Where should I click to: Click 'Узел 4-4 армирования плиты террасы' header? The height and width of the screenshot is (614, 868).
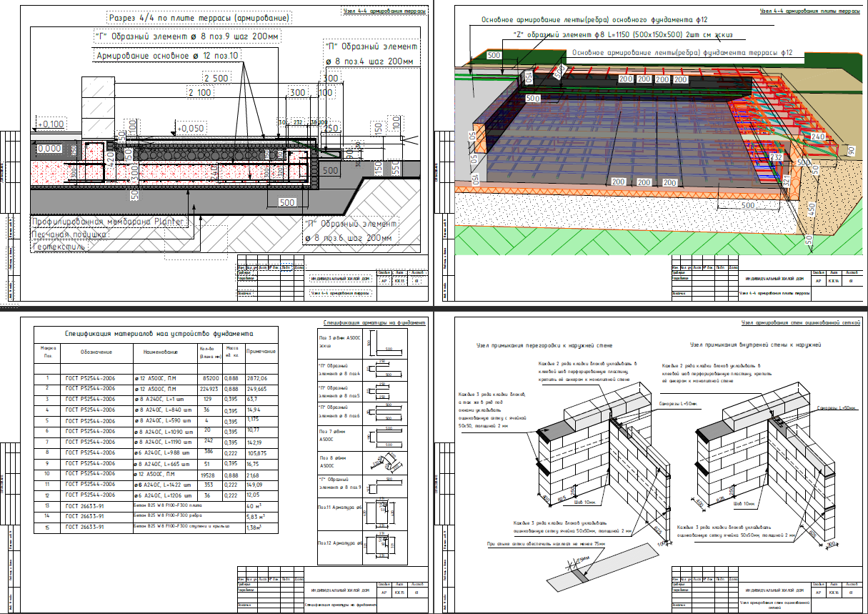point(810,12)
